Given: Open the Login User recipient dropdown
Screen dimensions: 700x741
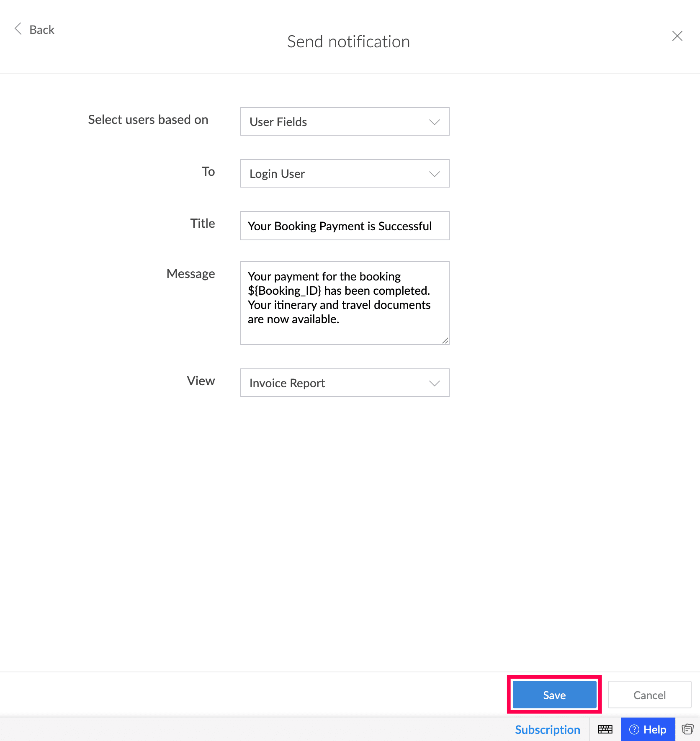Looking at the screenshot, I should click(345, 173).
